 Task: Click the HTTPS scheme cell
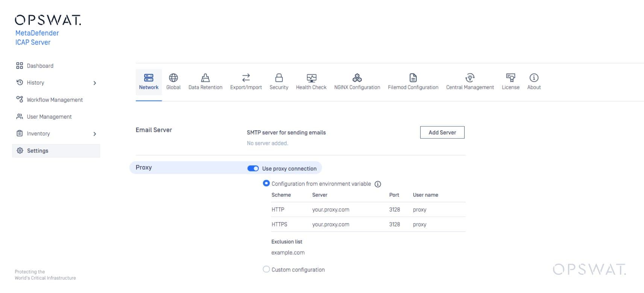pyautogui.click(x=279, y=224)
